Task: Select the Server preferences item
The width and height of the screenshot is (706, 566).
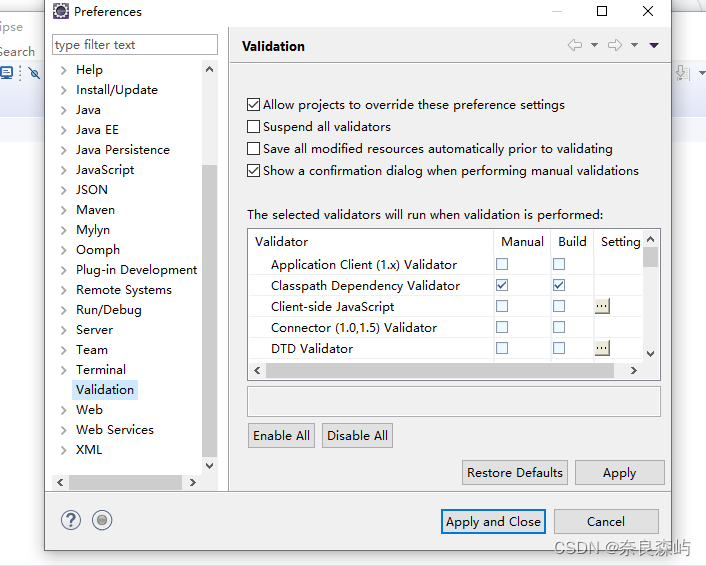Action: click(x=94, y=330)
